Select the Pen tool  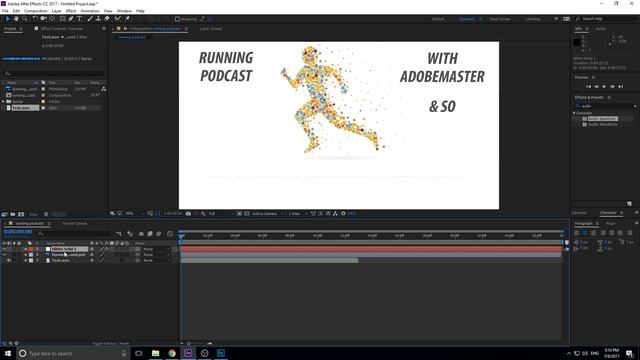tap(71, 19)
